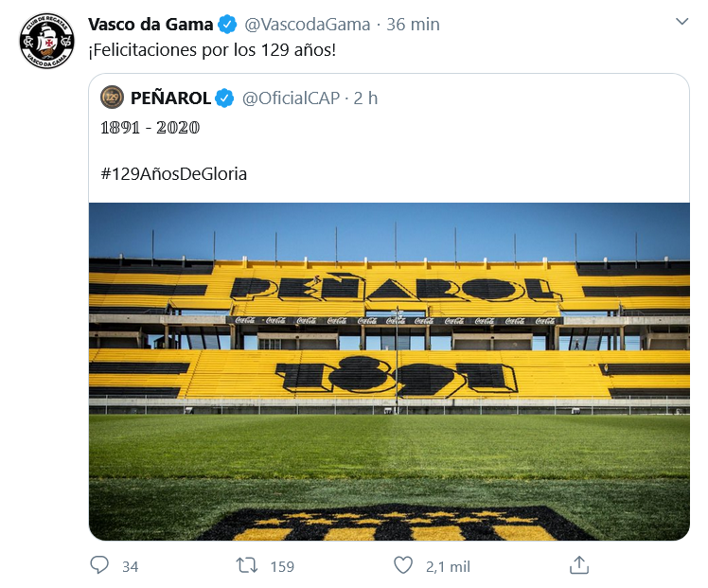Click the 159 retweets count
This screenshot has height=588, width=708.
coord(282,566)
